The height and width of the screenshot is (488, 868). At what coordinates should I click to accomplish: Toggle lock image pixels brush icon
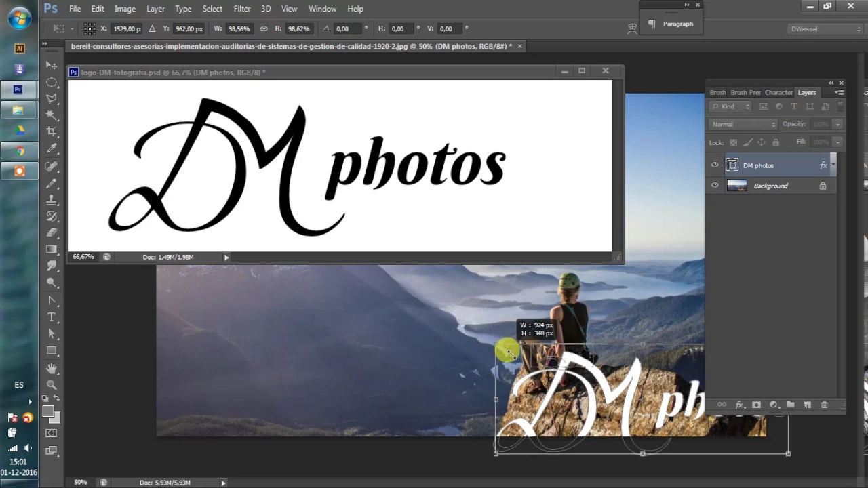[x=747, y=142]
